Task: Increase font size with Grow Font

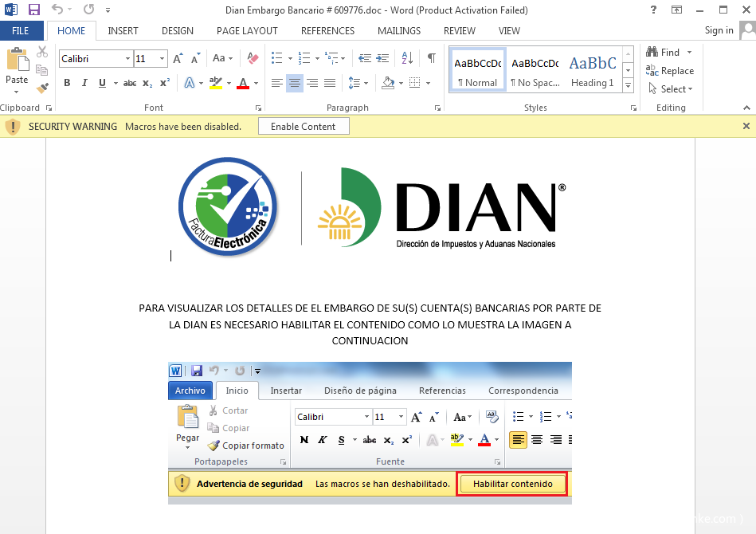Action: coord(178,59)
